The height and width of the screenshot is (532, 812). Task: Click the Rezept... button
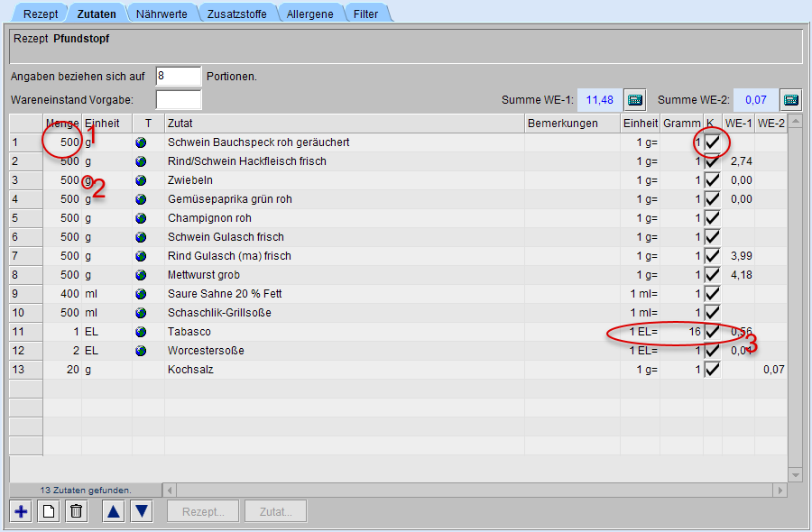[x=203, y=512]
